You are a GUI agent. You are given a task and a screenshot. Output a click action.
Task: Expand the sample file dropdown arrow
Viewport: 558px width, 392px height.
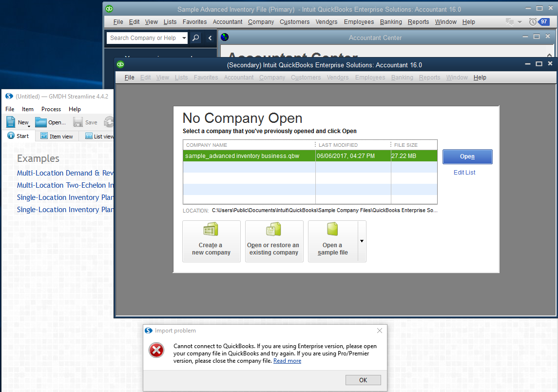pos(362,241)
